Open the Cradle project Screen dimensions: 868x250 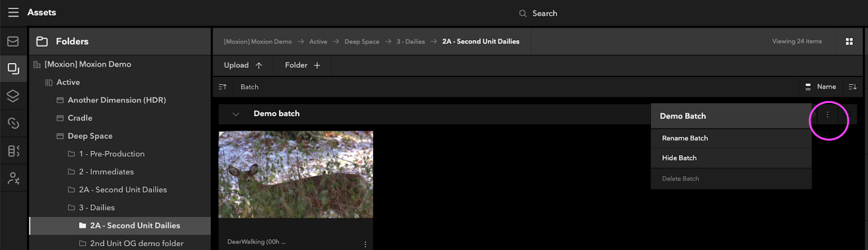(x=80, y=118)
